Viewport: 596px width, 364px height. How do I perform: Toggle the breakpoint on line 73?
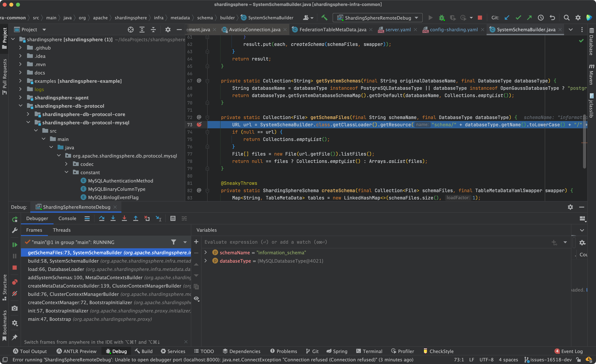coord(199,124)
